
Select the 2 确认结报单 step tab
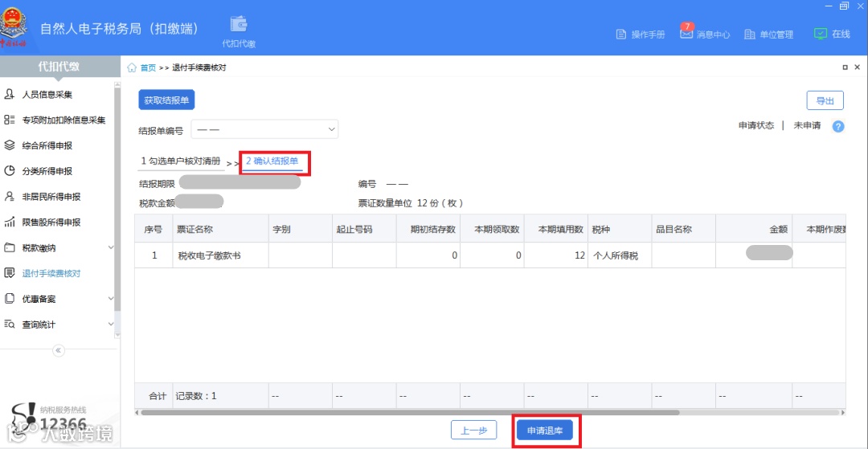coord(272,161)
